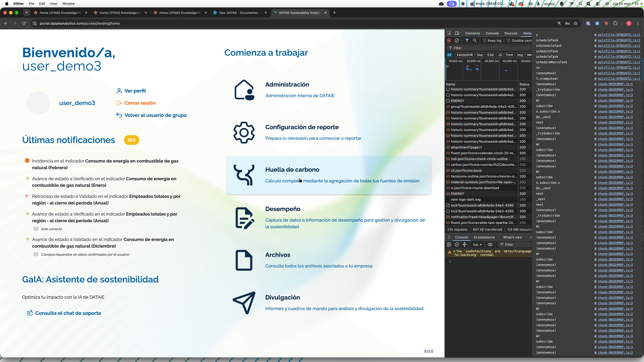Open the Chrome extensions puzzle icon

point(615,23)
